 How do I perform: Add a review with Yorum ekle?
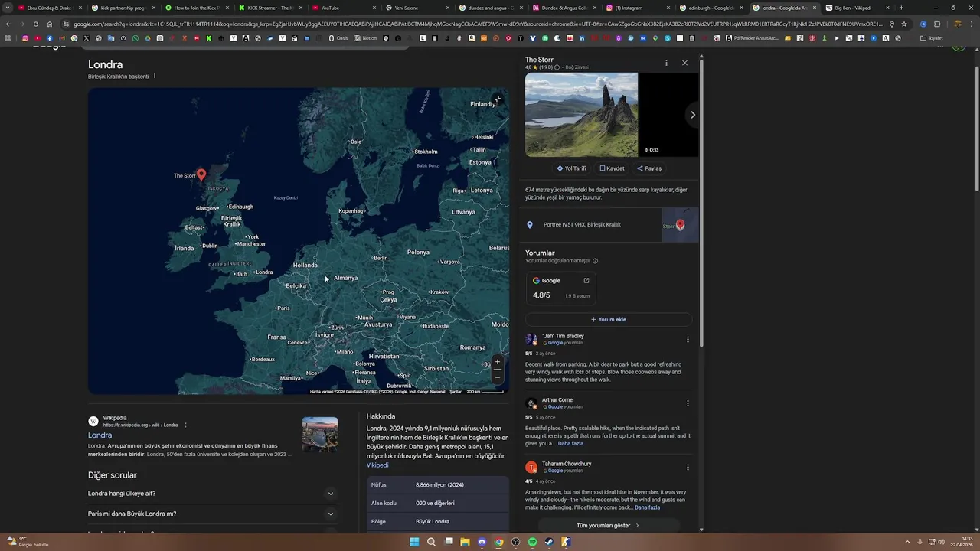click(609, 319)
